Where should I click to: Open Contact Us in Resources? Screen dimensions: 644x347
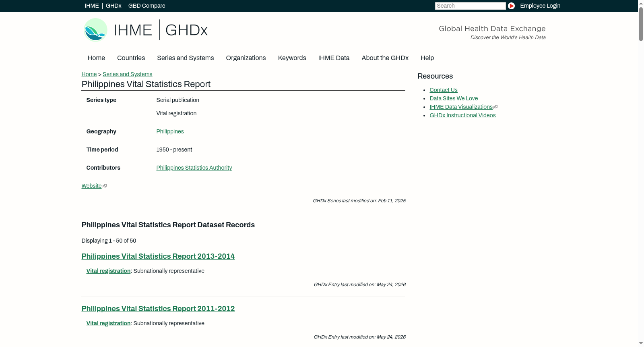443,90
